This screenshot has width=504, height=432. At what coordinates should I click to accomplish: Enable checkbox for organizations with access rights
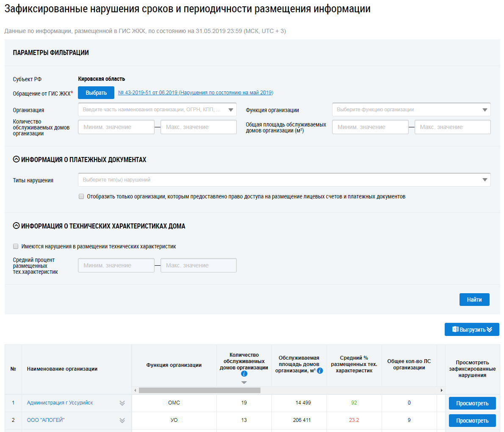click(x=81, y=196)
